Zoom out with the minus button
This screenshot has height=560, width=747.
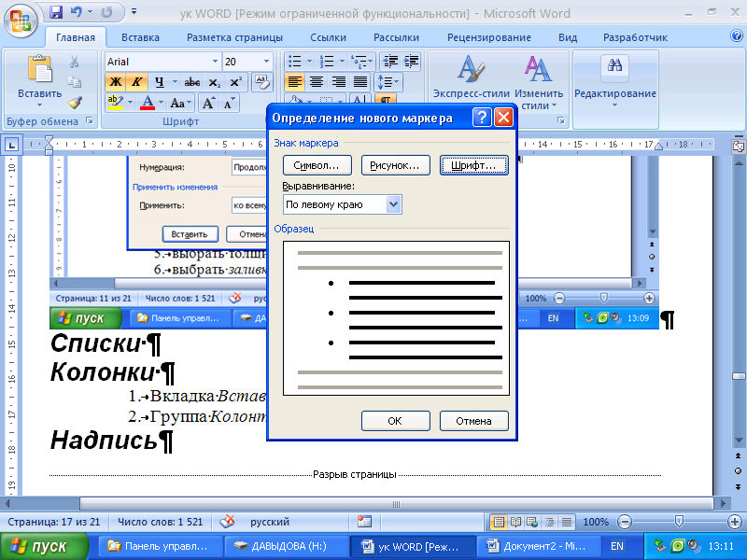point(624,523)
